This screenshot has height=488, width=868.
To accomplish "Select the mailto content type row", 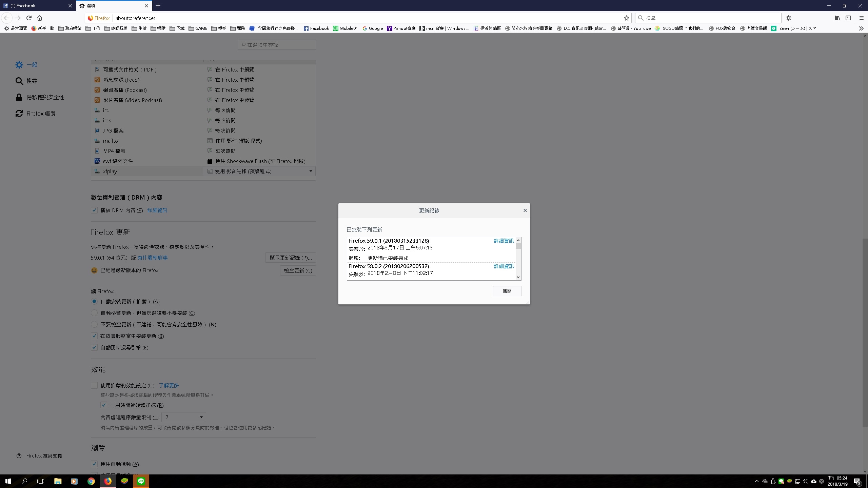I will (203, 141).
